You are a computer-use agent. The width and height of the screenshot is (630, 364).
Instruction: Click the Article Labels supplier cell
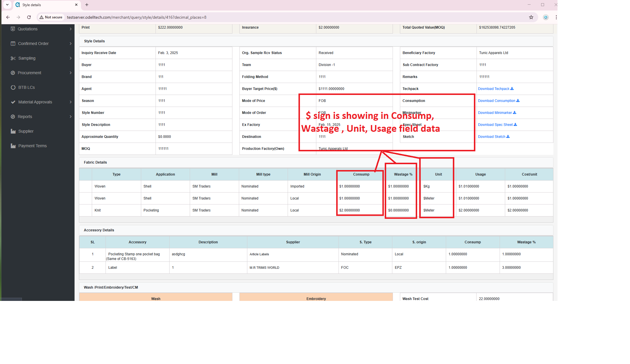[293, 255]
